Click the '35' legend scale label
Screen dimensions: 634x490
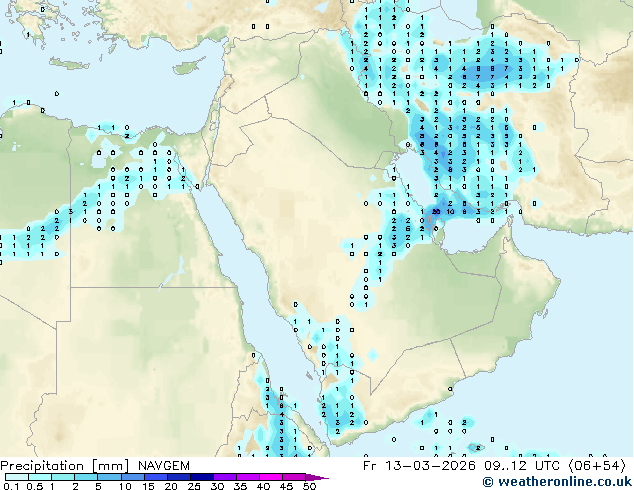[x=240, y=486]
